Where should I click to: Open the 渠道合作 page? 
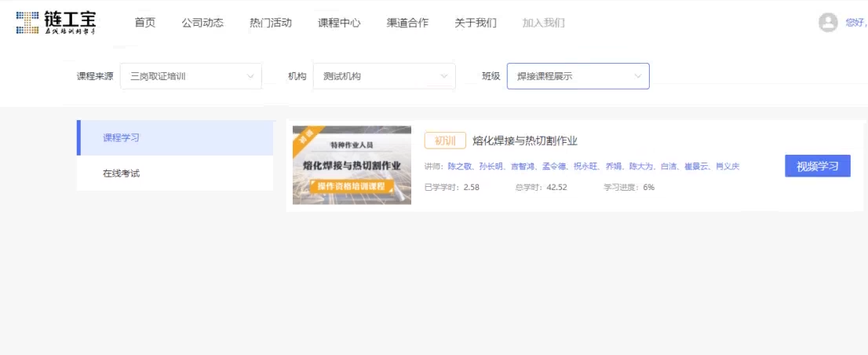click(407, 23)
